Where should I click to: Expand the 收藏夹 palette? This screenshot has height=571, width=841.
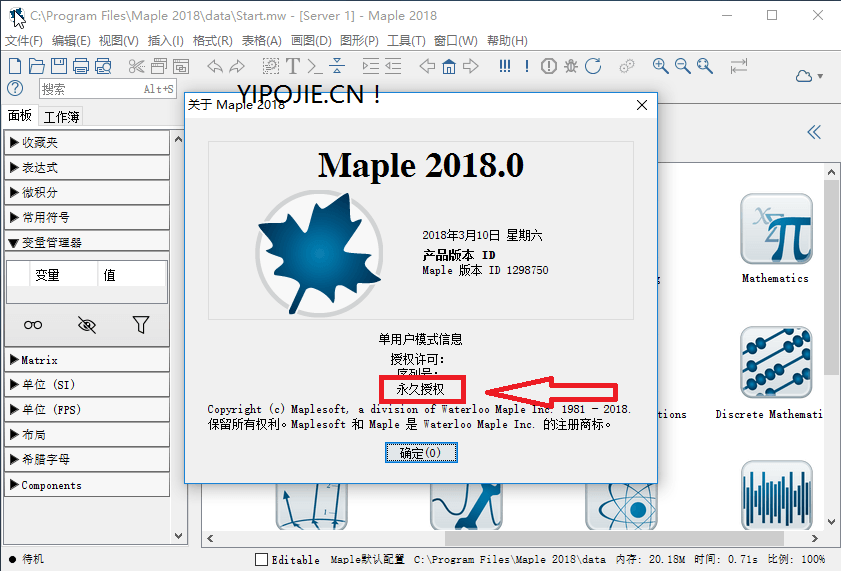click(87, 143)
